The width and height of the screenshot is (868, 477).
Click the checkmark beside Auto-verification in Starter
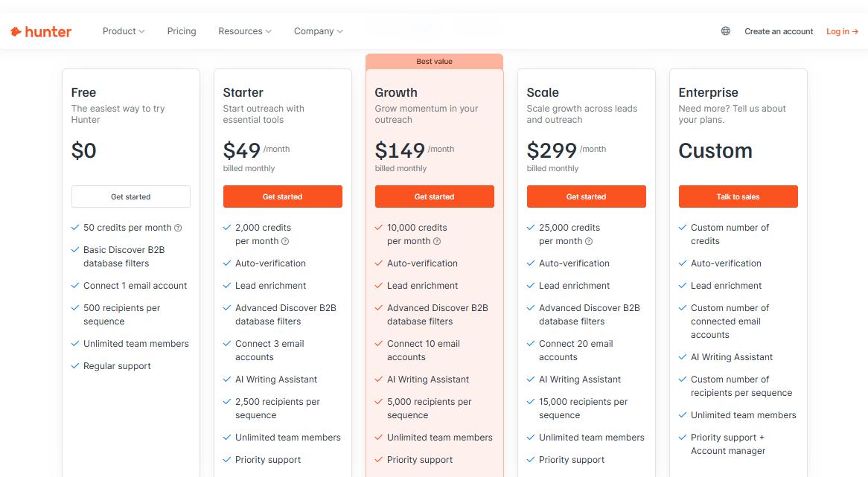point(227,263)
